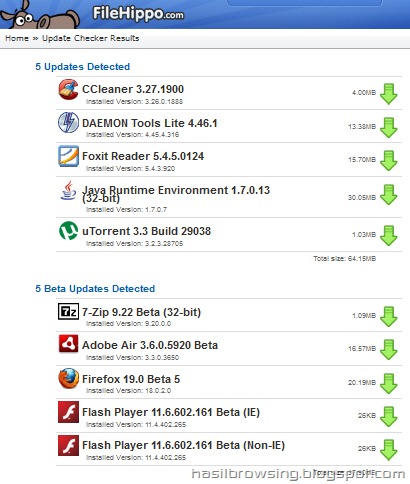Click Adobe Air installed version 3.3.0.3650
The width and height of the screenshot is (410, 484).
[132, 357]
